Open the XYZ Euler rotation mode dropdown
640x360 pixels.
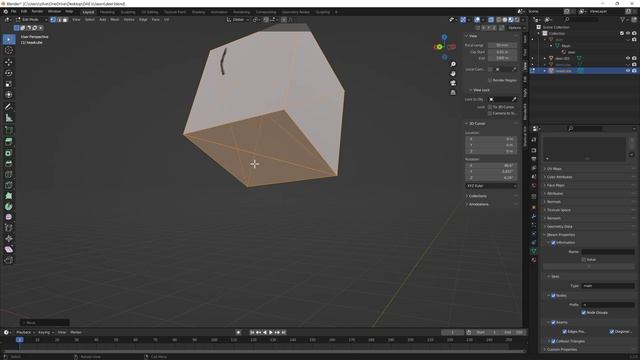click(491, 186)
